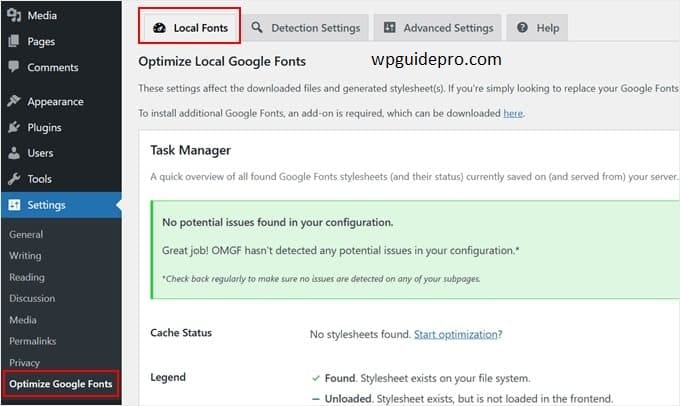
Task: Open Discussion settings submenu
Action: pos(32,298)
